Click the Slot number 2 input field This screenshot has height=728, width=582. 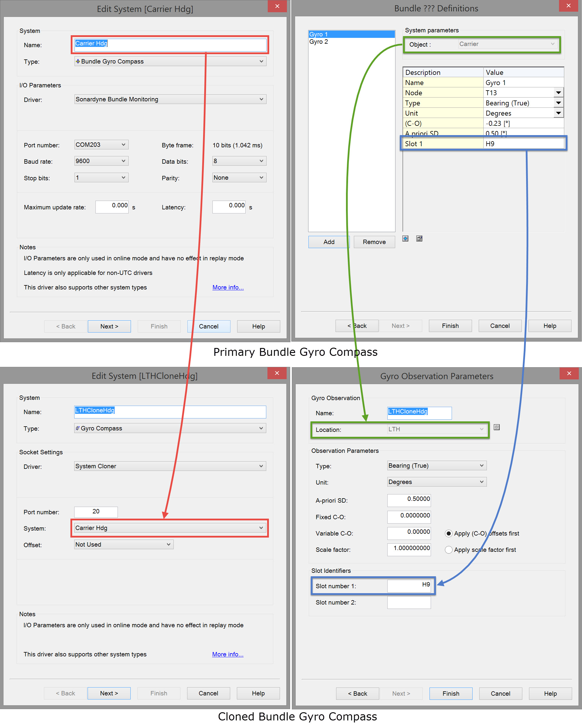(409, 602)
